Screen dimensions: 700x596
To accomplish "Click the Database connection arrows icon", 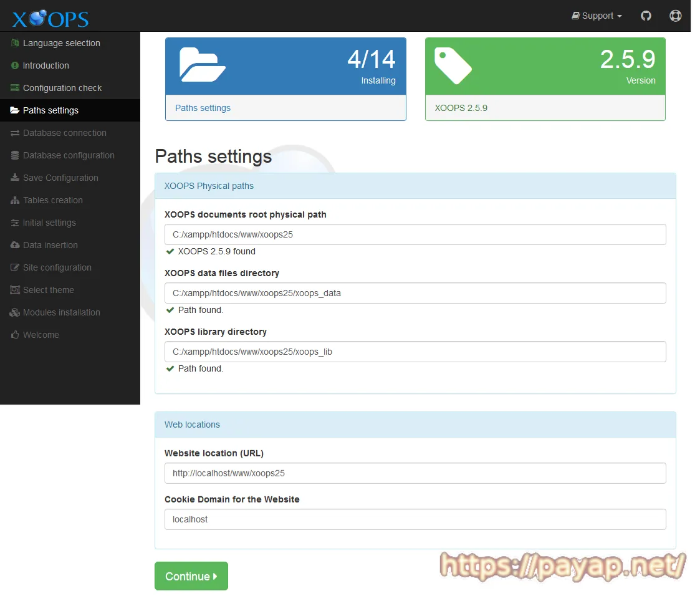I will (x=15, y=133).
